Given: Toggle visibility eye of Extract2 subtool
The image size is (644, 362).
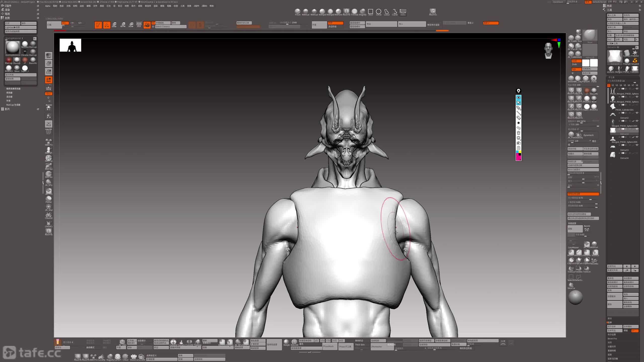Looking at the screenshot, I should pyautogui.click(x=637, y=113).
